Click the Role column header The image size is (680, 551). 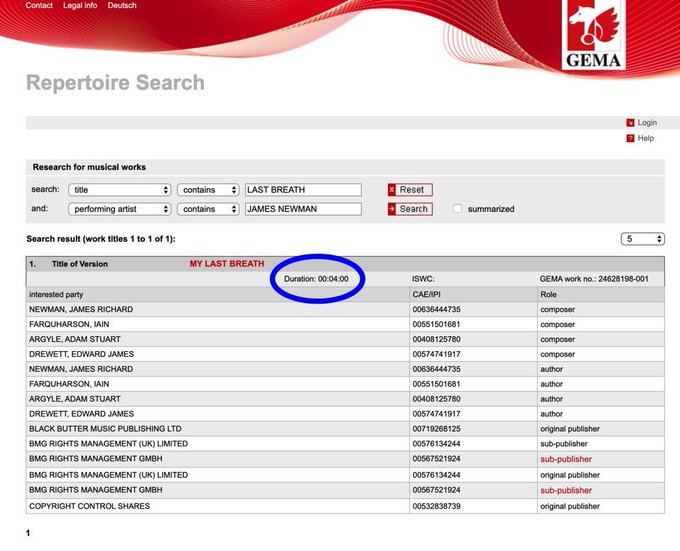[549, 294]
